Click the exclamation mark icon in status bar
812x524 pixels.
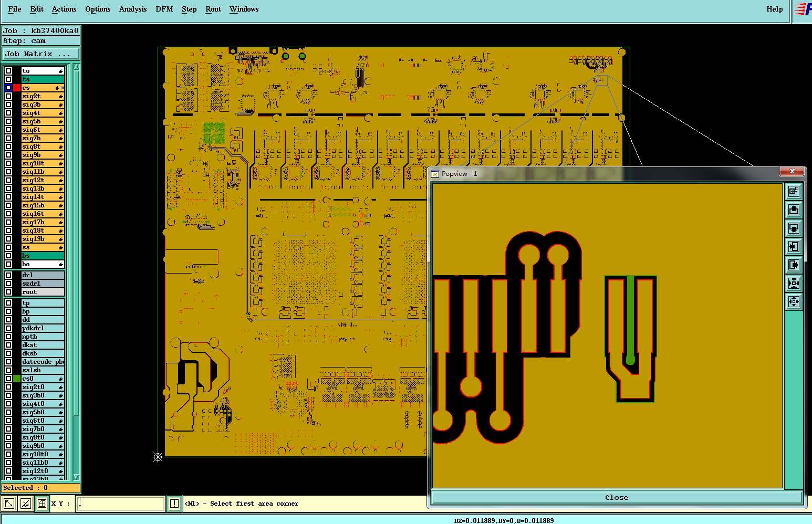pyautogui.click(x=174, y=504)
